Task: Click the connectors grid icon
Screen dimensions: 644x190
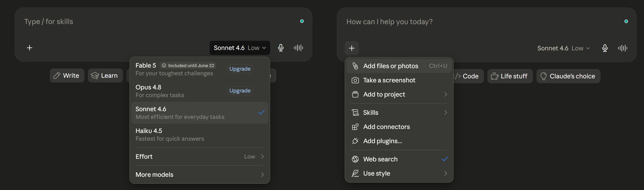Action: point(355,127)
